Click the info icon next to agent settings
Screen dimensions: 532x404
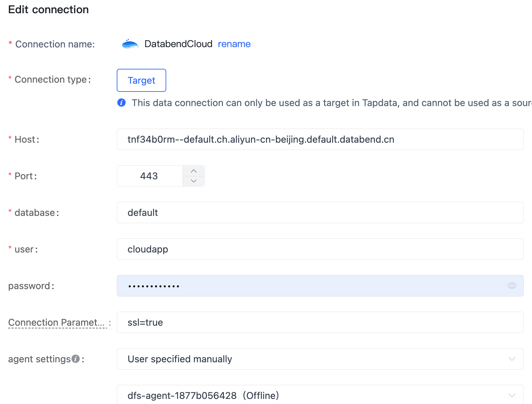[76, 359]
